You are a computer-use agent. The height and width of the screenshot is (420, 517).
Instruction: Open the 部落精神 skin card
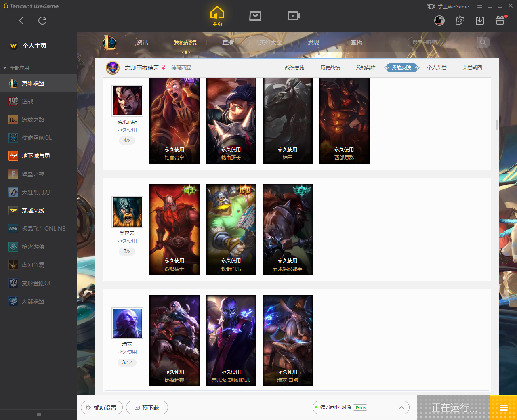coord(174,340)
